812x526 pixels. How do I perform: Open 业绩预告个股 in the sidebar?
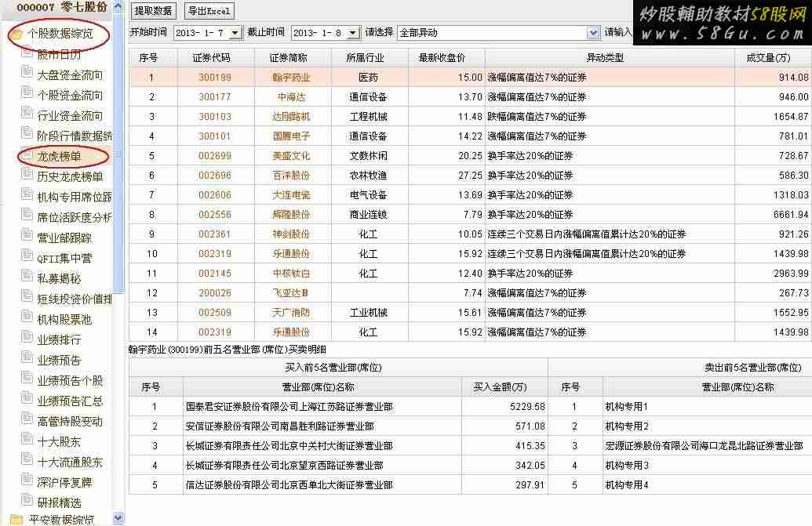point(69,381)
